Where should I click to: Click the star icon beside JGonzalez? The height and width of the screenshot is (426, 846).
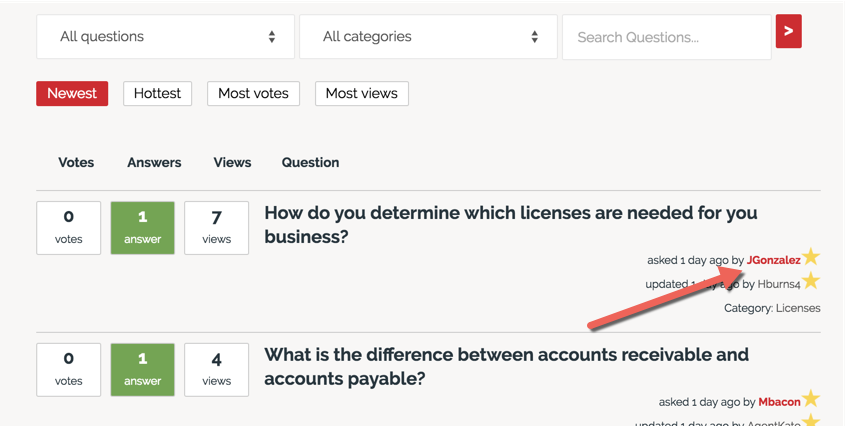click(x=810, y=257)
